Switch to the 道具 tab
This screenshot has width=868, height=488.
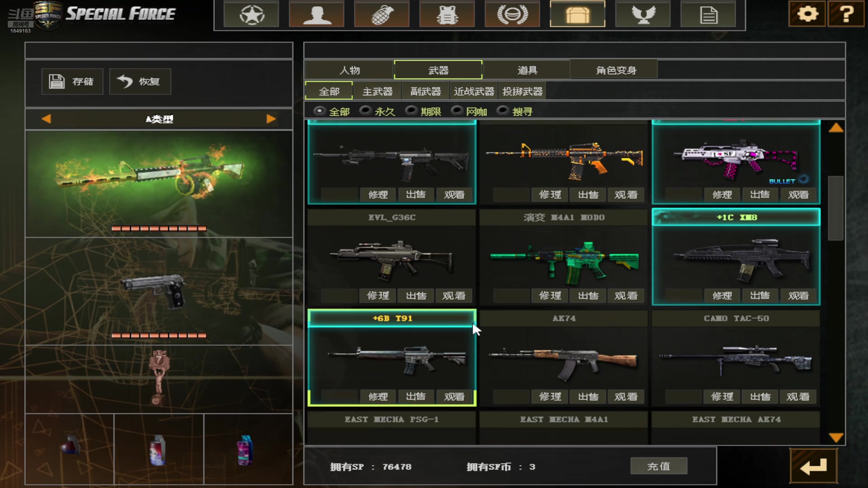click(527, 70)
